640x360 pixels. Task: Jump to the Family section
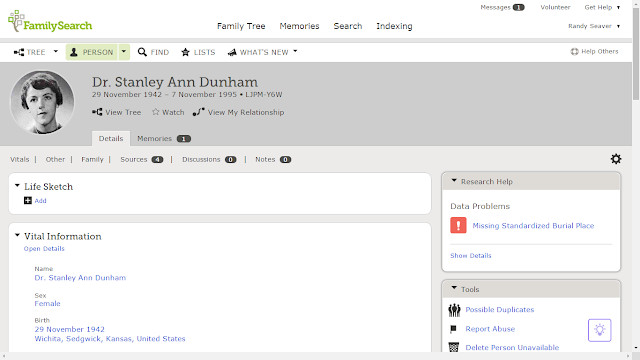pos(92,159)
